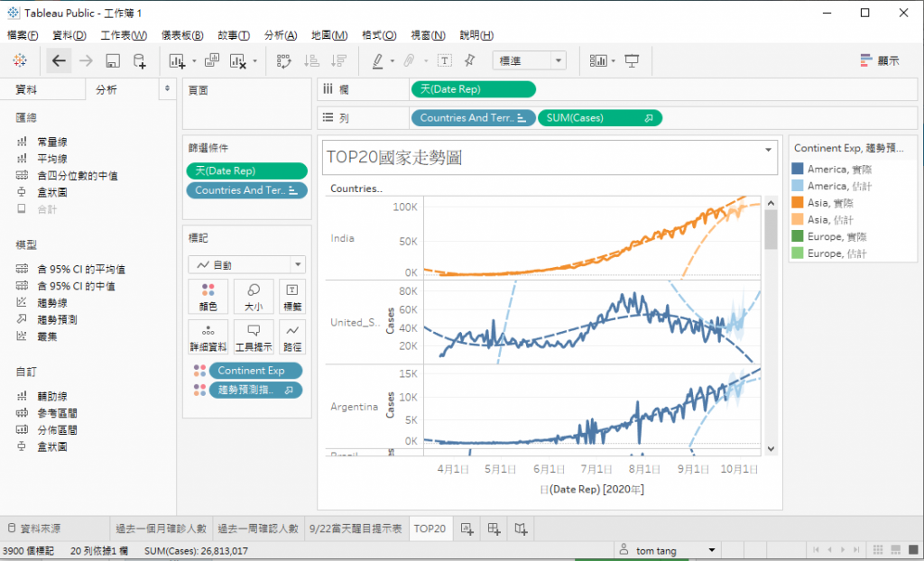This screenshot has width=924, height=561.
Task: Add new dashboard tab icon
Action: click(x=494, y=529)
